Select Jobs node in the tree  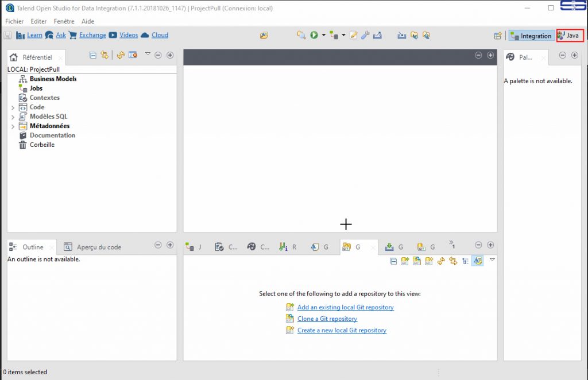(36, 88)
